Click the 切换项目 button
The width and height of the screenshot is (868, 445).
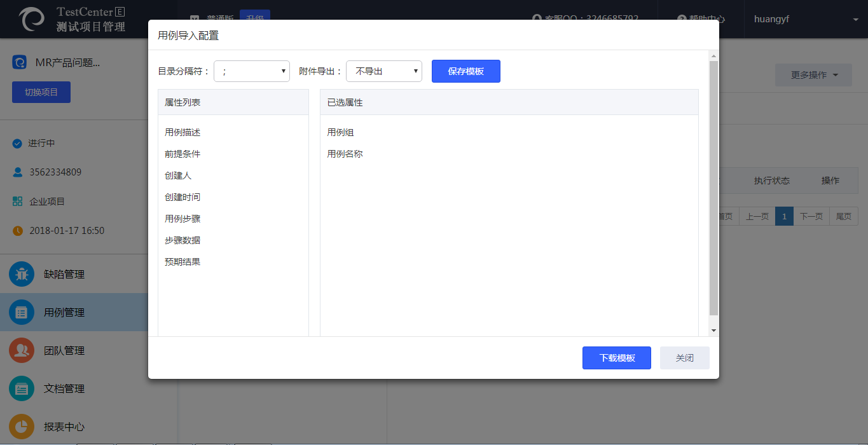point(41,92)
